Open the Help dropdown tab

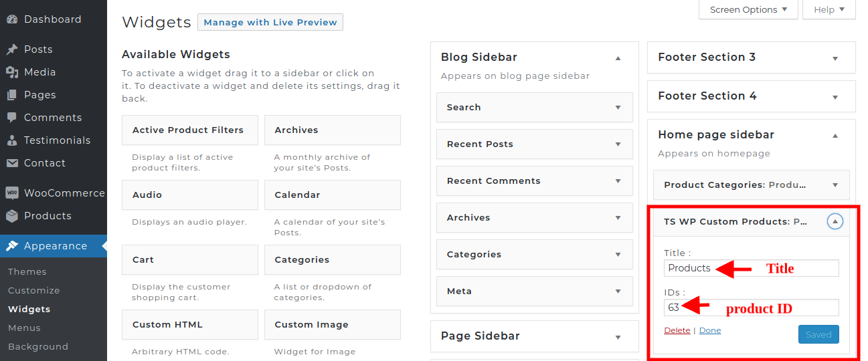(829, 9)
